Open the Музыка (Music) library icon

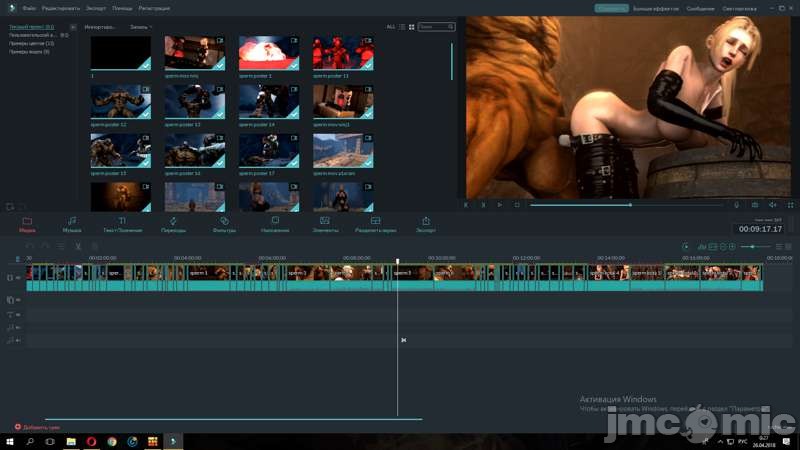72,220
